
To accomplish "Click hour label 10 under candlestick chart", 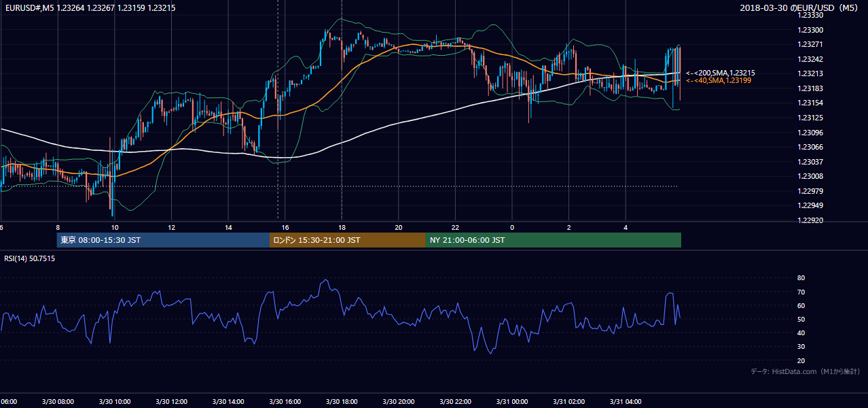I will coord(115,227).
